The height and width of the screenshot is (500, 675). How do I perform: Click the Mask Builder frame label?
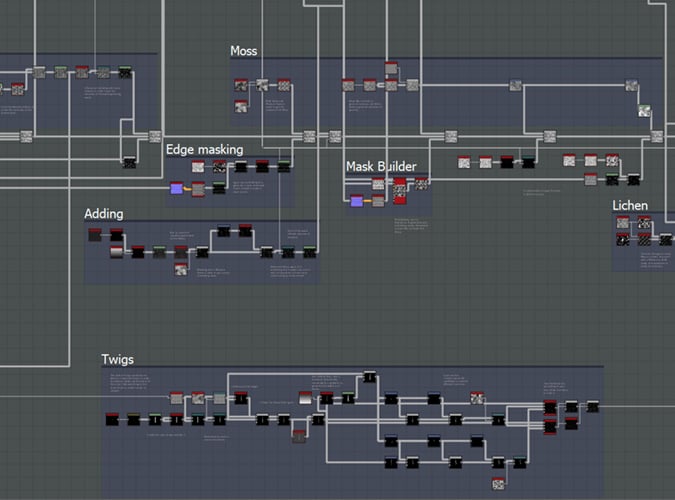381,167
